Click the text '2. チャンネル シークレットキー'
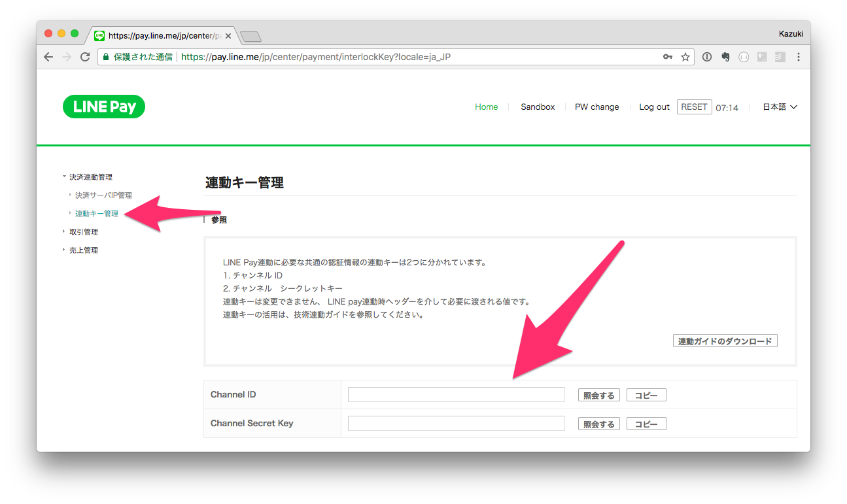847x504 pixels. click(x=283, y=288)
